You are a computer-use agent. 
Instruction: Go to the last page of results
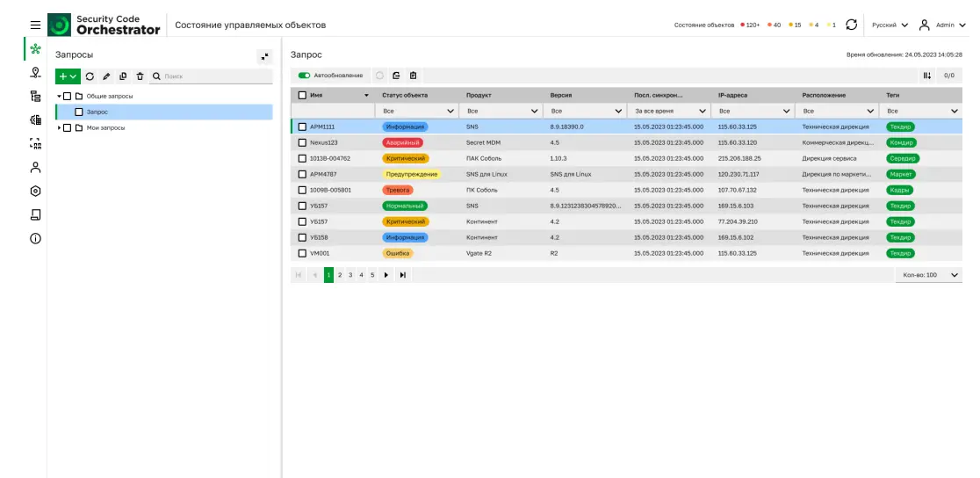402,275
